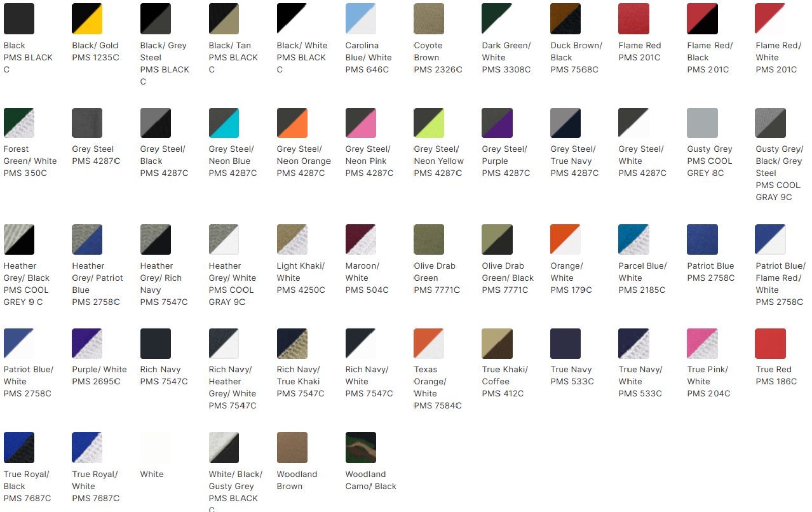This screenshot has height=512, width=812.
Task: Pick the Grey Steel/ Purple color swatch
Action: pyautogui.click(x=496, y=123)
